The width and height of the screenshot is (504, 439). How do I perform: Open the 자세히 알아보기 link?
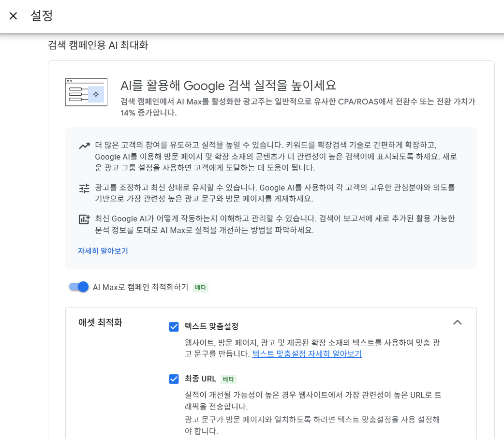pos(103,250)
